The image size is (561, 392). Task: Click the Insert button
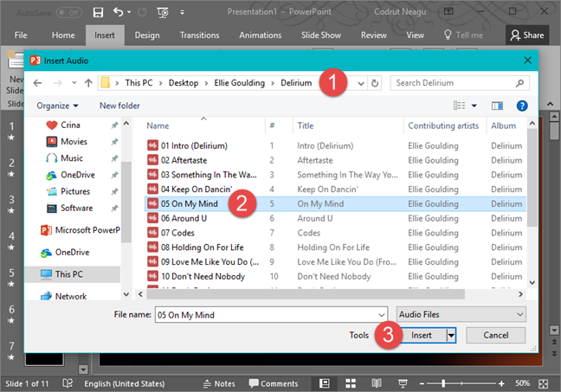click(421, 335)
